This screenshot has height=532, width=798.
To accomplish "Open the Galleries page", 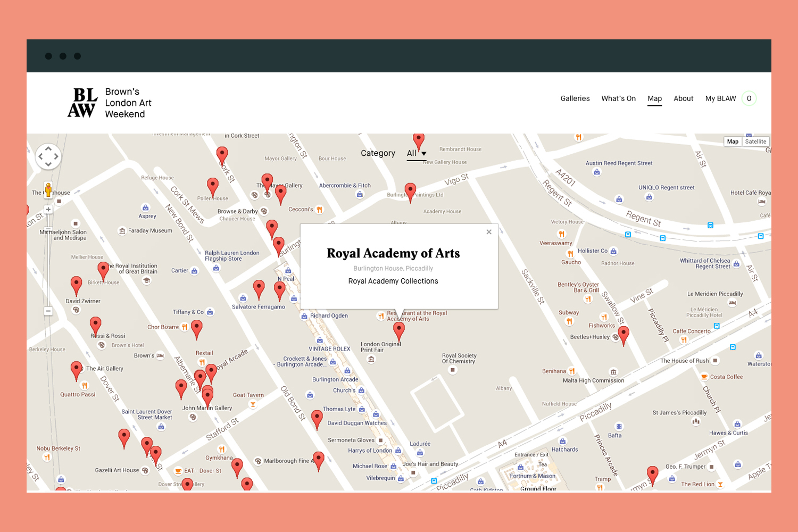I will click(x=575, y=98).
